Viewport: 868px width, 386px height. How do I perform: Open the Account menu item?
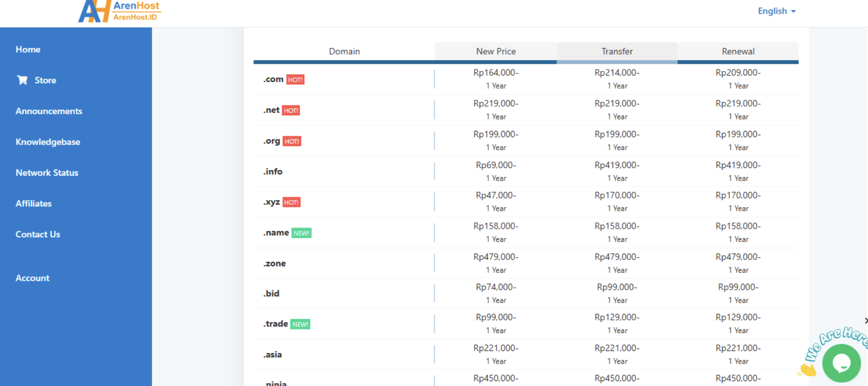point(33,278)
